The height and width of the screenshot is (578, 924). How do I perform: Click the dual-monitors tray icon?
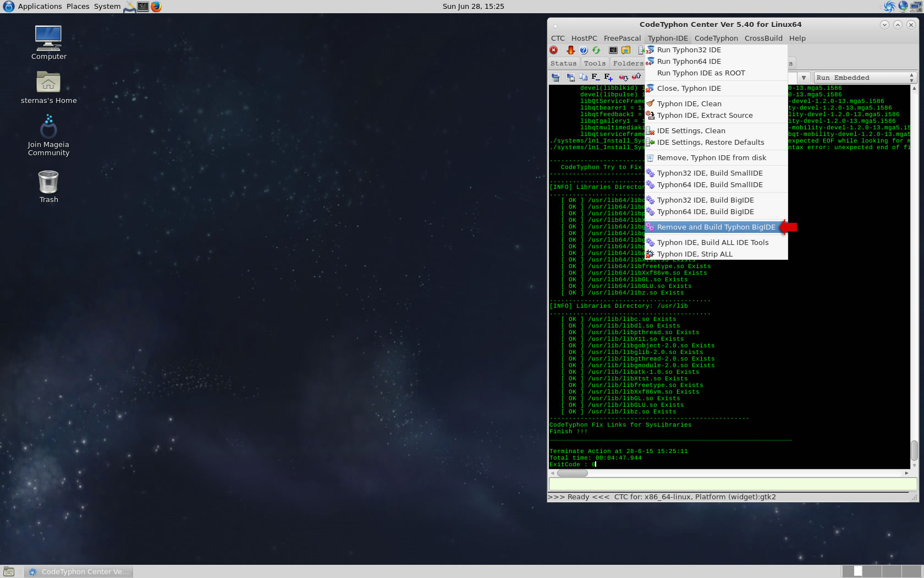916,7
